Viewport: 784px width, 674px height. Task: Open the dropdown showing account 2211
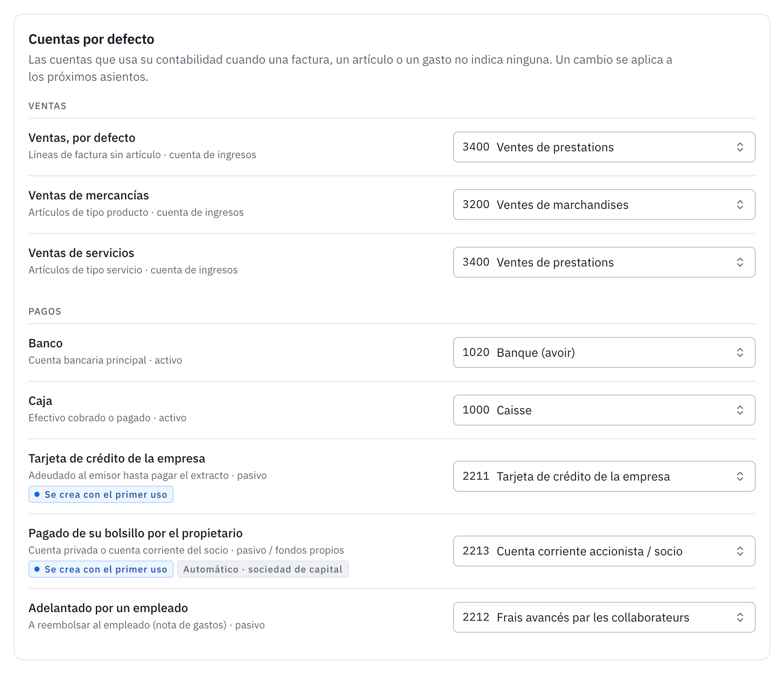[604, 476]
